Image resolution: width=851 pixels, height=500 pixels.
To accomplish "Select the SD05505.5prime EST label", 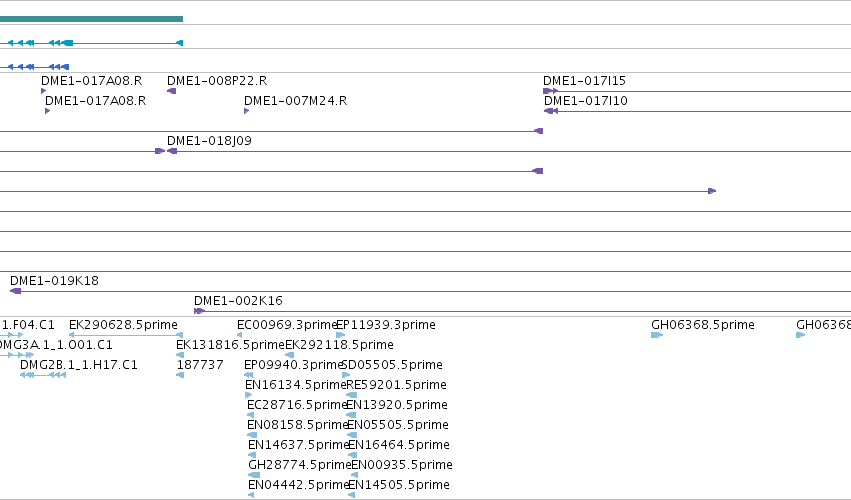I will pos(392,365).
